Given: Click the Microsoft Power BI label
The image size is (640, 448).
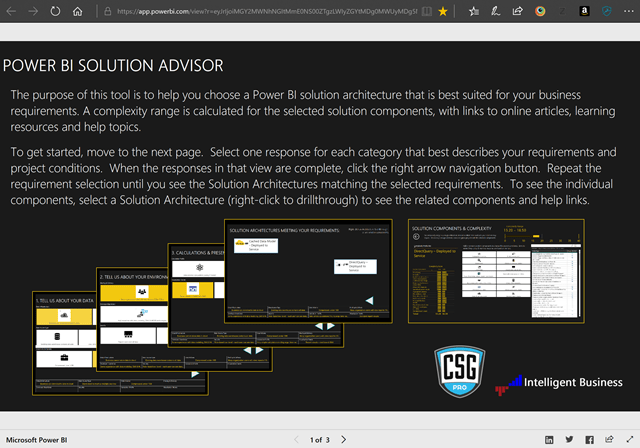Looking at the screenshot, I should coord(36,440).
